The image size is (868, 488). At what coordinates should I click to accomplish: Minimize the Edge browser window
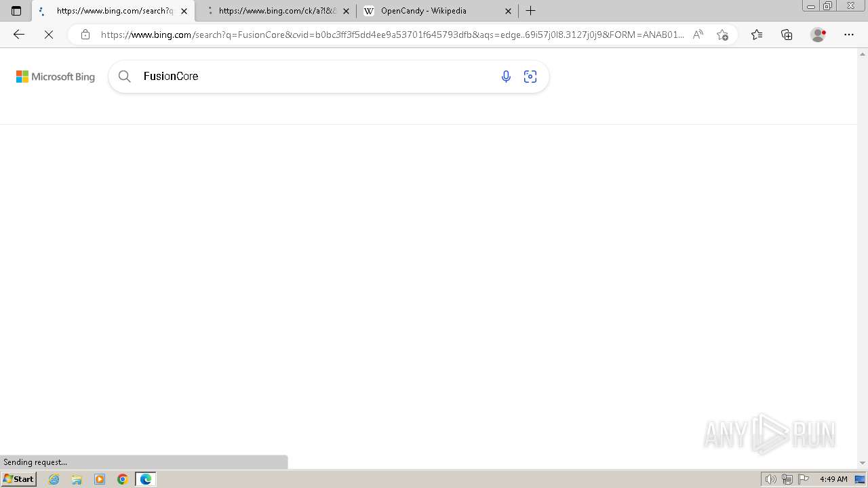point(810,6)
